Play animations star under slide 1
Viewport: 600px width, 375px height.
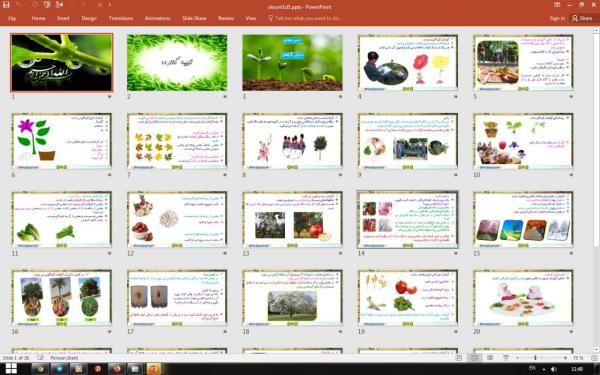(x=109, y=96)
